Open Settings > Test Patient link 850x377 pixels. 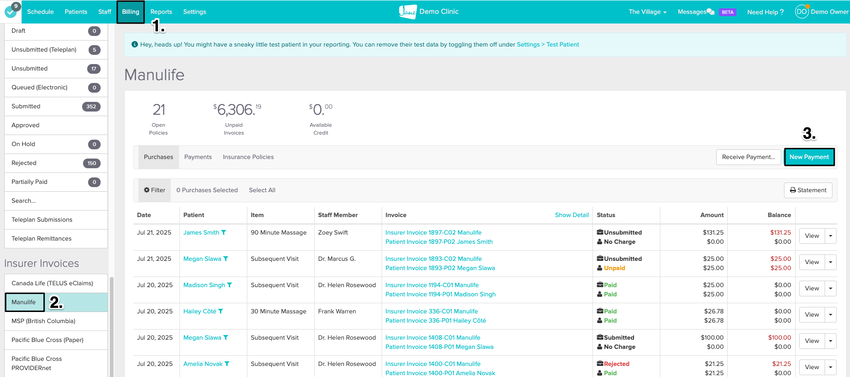(x=548, y=44)
